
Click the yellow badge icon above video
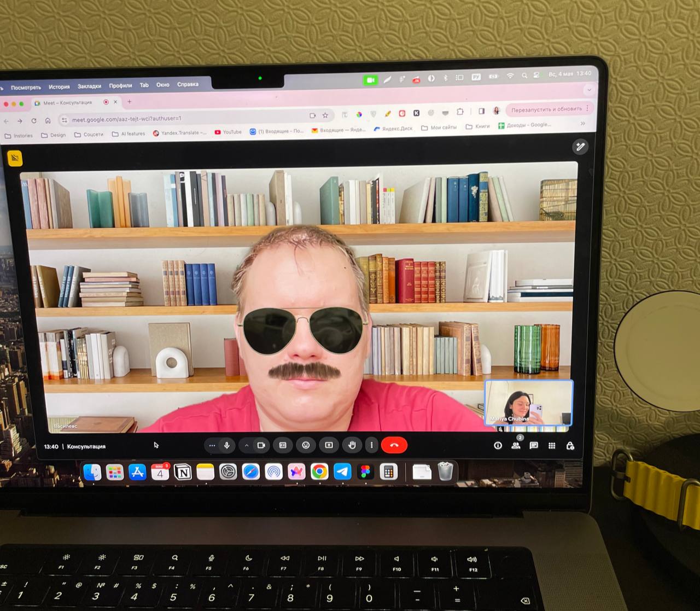click(15, 158)
